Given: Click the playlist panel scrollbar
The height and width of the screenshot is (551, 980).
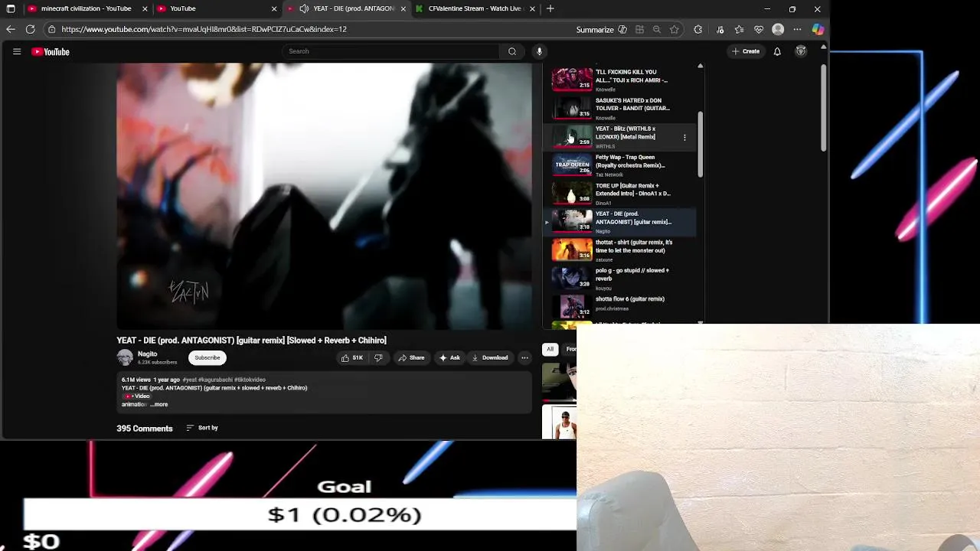Looking at the screenshot, I should click(700, 144).
